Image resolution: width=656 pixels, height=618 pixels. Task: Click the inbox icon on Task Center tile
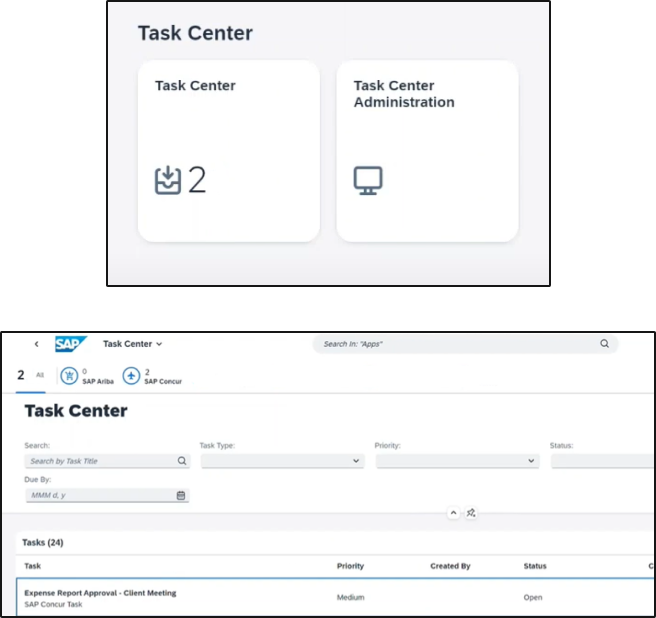(x=168, y=180)
